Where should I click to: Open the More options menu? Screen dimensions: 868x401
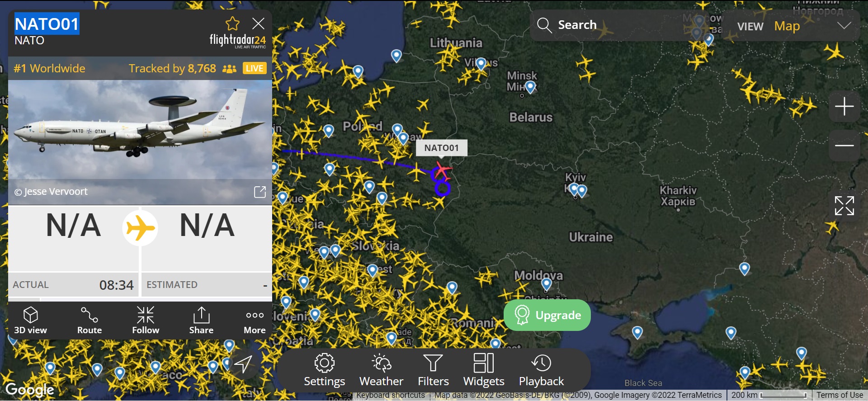[255, 321]
